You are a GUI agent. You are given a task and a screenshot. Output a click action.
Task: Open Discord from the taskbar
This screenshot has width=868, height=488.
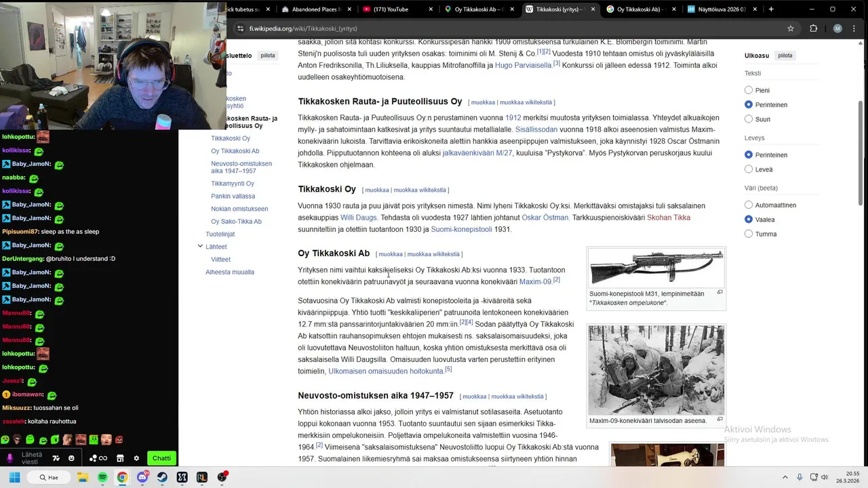pos(142,477)
